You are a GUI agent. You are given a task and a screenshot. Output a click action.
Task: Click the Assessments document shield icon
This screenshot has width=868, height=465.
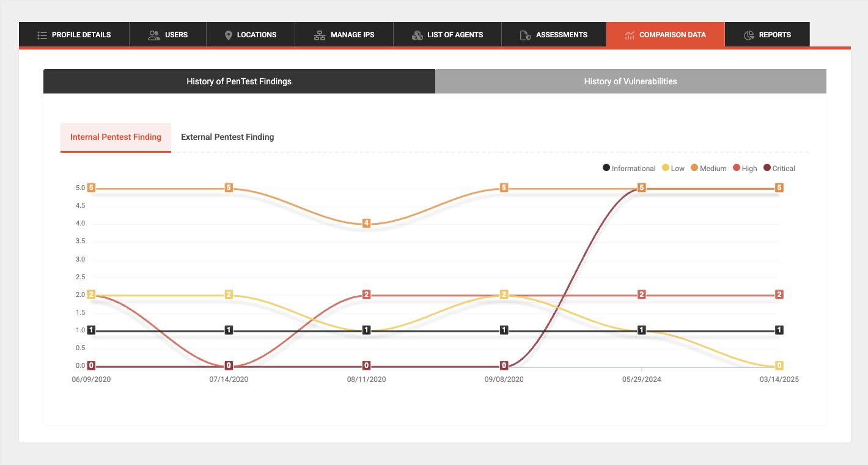coord(525,35)
